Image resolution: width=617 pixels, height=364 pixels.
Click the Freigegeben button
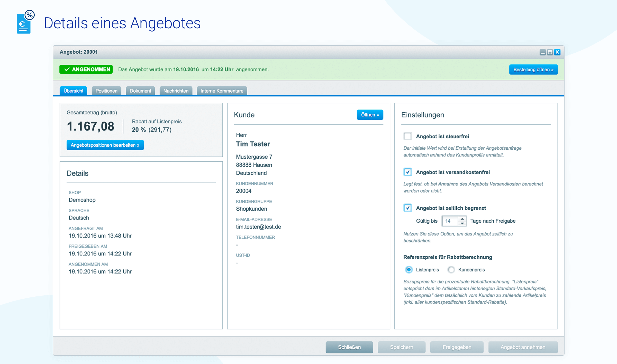[457, 347]
